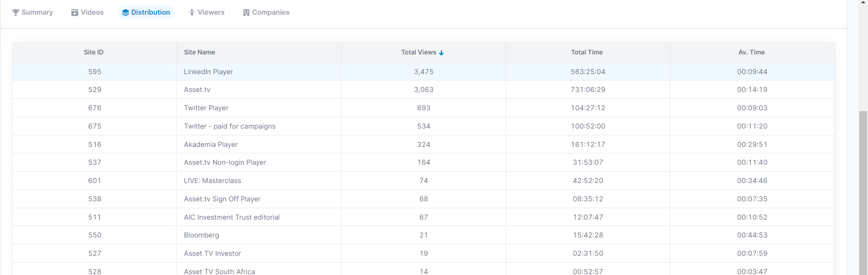The height and width of the screenshot is (275, 868).
Task: Click the 693 total views value
Action: tap(424, 108)
